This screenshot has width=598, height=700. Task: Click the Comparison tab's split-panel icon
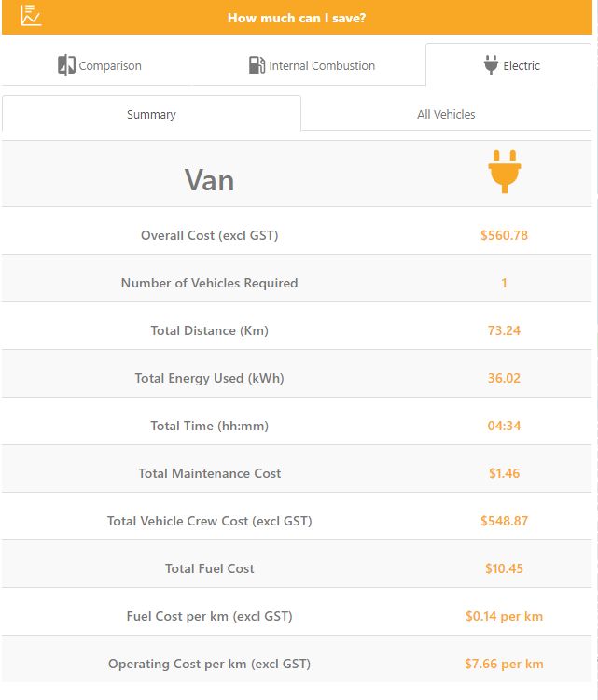[66, 65]
